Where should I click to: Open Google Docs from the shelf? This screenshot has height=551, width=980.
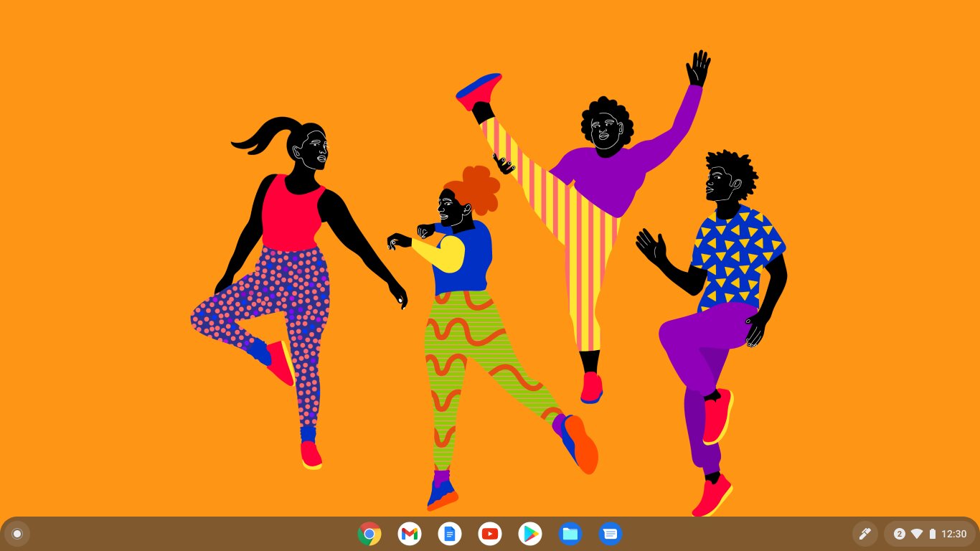pyautogui.click(x=450, y=534)
